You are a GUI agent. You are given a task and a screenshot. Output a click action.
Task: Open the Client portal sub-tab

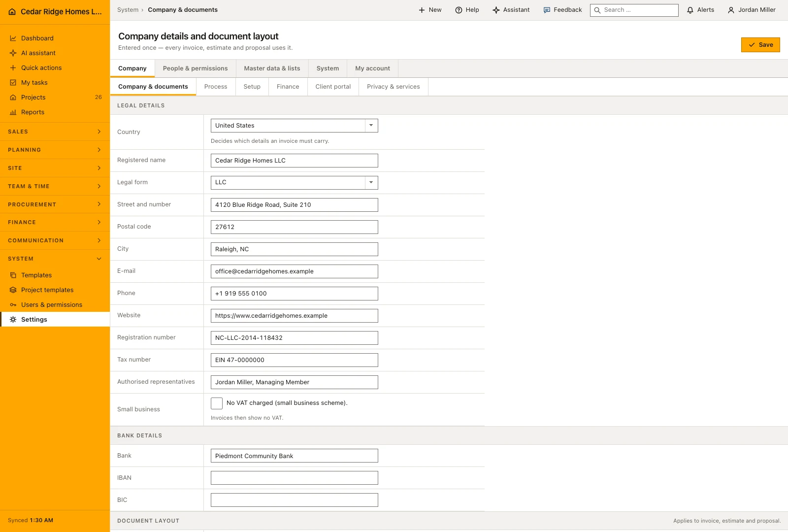(333, 87)
